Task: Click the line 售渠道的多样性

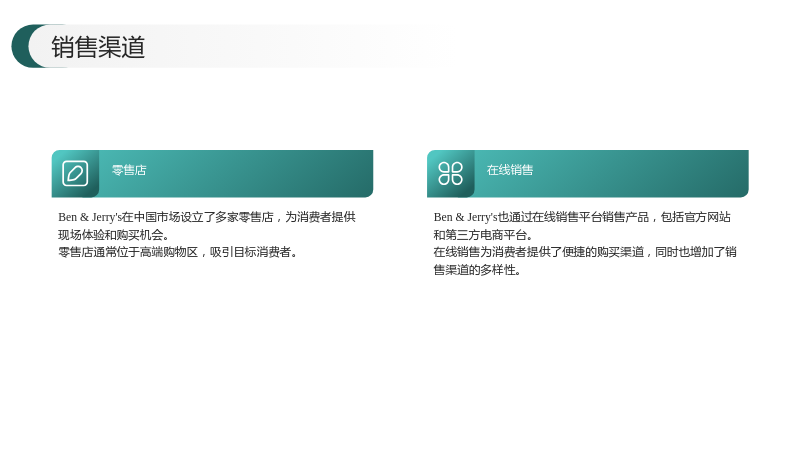Action: [x=477, y=270]
